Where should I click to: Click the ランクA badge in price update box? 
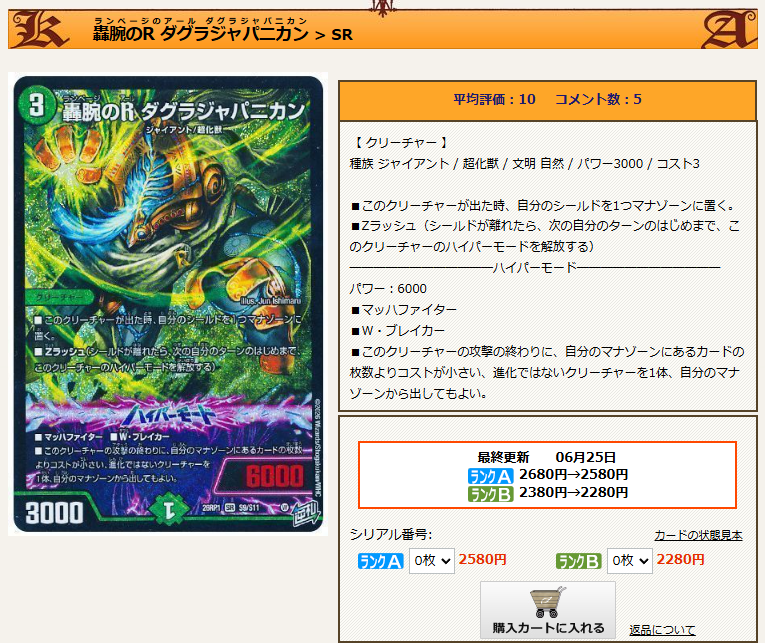pyautogui.click(x=490, y=476)
